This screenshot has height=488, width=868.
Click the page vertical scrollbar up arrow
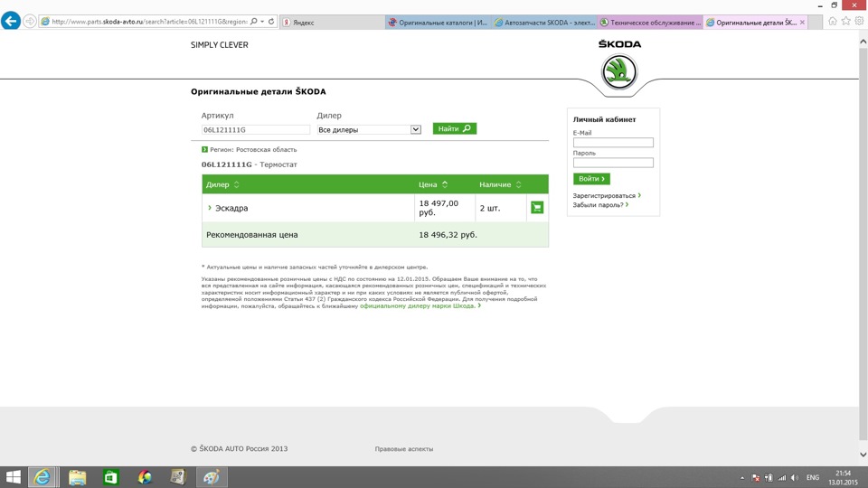(x=863, y=42)
